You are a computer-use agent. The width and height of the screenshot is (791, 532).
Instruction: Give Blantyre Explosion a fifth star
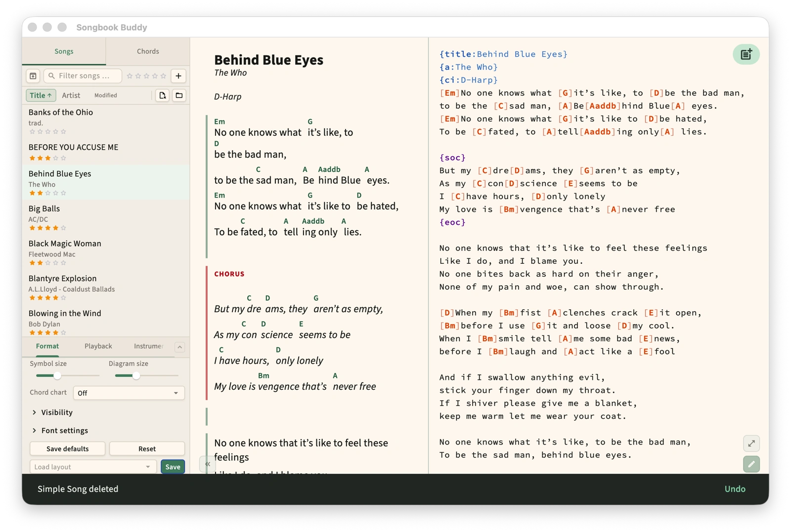tap(63, 298)
